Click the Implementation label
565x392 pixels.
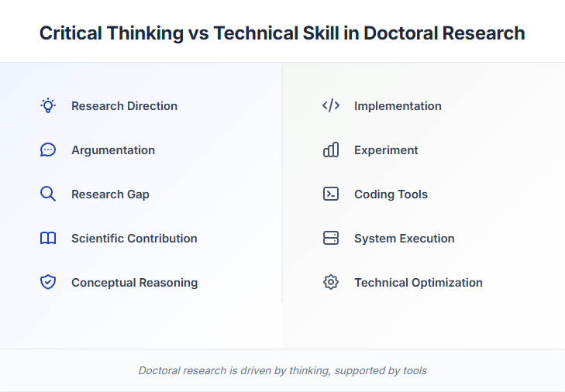(x=398, y=106)
